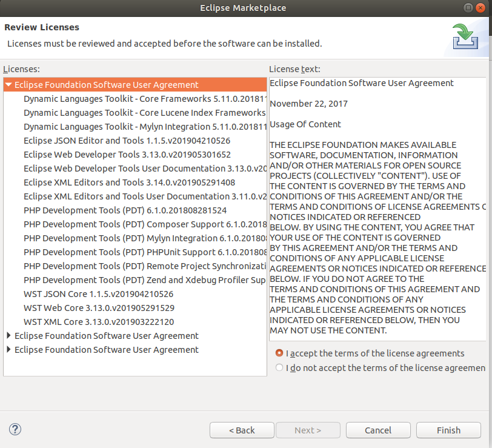Close the Eclipse Marketplace dialog

click(480, 7)
